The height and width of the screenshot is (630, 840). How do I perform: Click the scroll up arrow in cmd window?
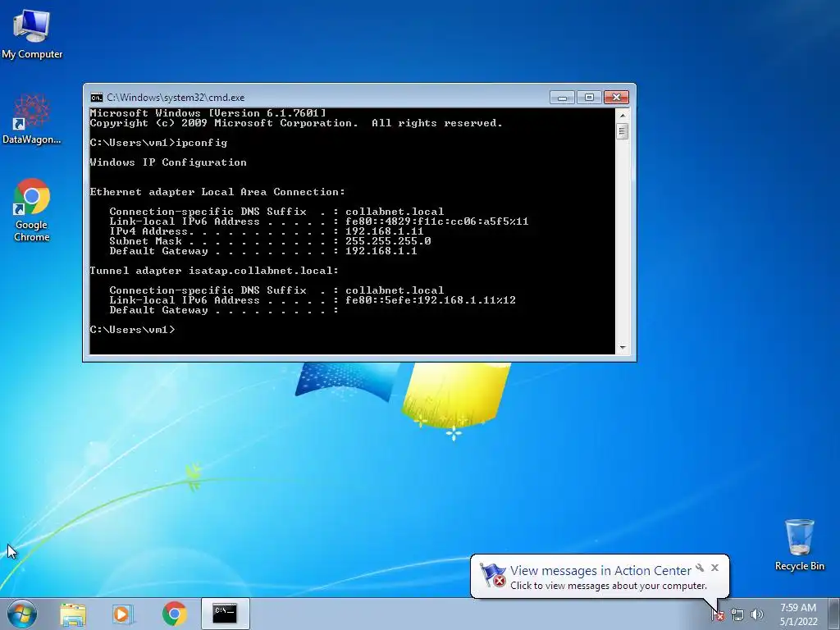click(622, 115)
